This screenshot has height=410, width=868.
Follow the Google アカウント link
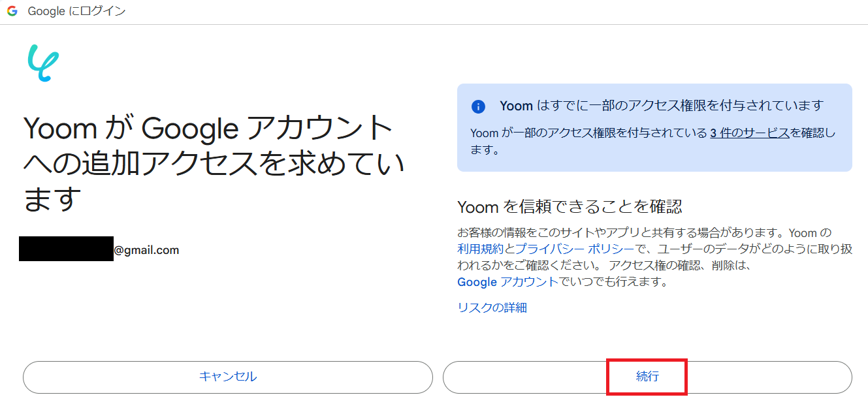click(x=507, y=282)
